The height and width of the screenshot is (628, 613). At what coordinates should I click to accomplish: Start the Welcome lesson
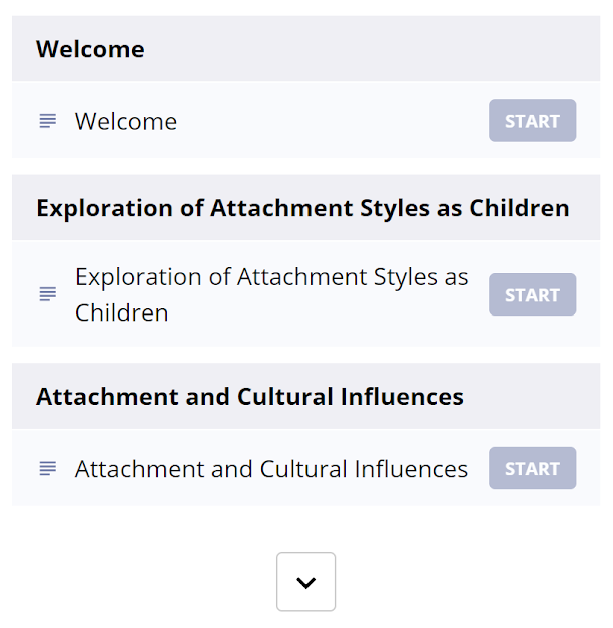pyautogui.click(x=532, y=121)
